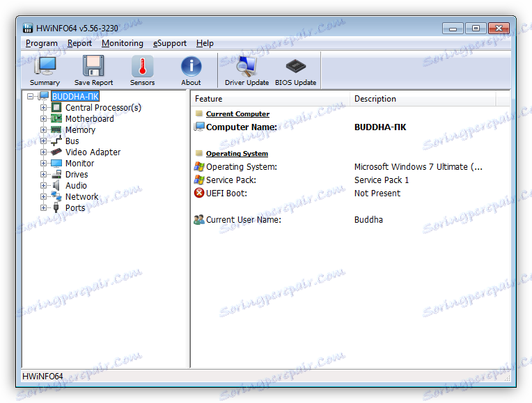Click the Save Report floppy icon
Image resolution: width=532 pixels, height=403 pixels.
pos(93,66)
